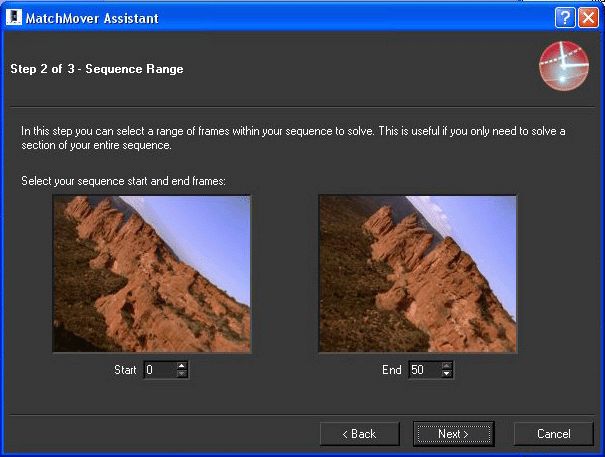Select the start frame thumbnail preview

(152, 274)
